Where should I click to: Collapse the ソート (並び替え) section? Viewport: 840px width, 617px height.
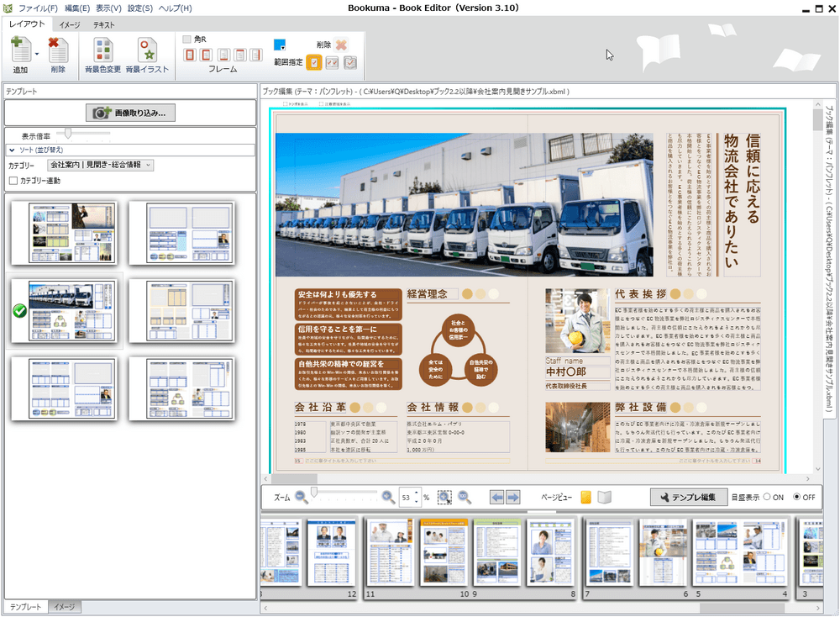click(13, 150)
